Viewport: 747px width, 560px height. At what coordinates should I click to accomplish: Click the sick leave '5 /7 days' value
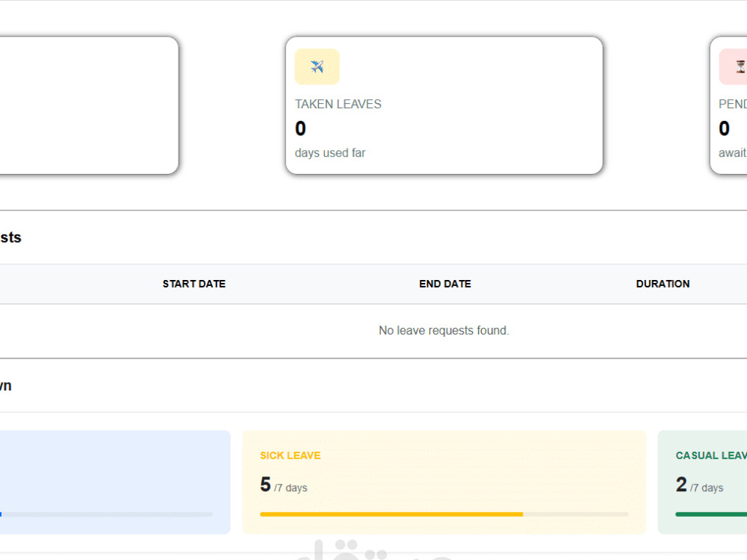click(283, 485)
